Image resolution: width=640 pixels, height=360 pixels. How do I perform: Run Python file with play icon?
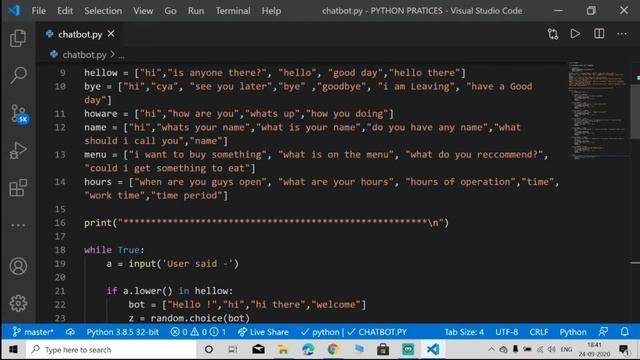(576, 34)
